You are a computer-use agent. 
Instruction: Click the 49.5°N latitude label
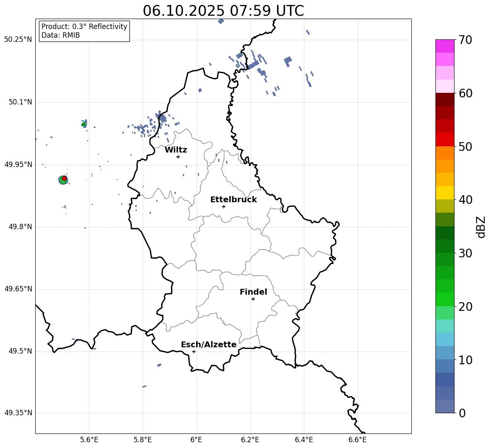[x=20, y=351]
